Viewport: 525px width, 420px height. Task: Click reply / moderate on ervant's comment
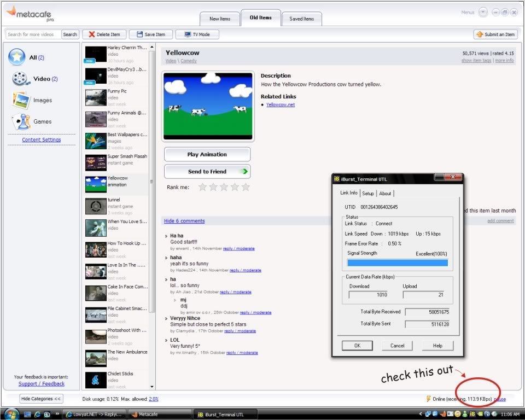(x=239, y=248)
